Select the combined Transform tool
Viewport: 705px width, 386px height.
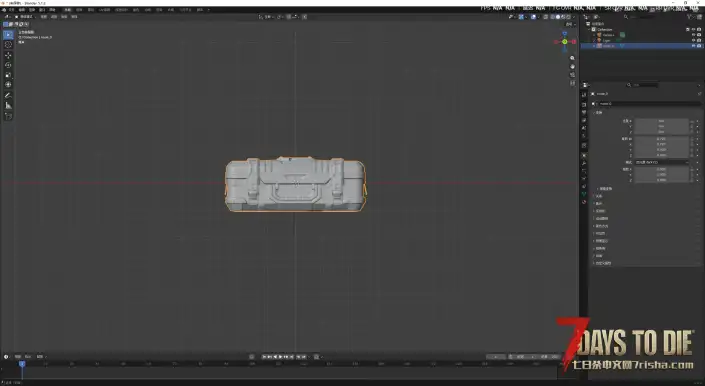(x=8, y=84)
